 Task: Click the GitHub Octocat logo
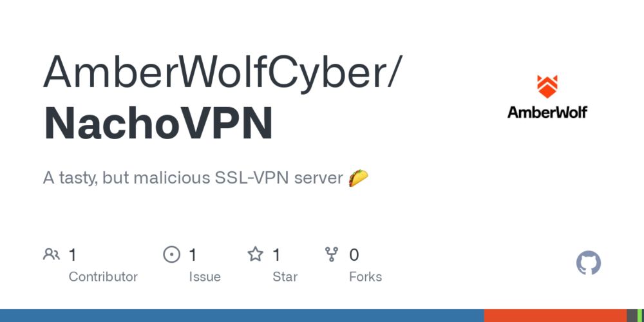coord(589,263)
